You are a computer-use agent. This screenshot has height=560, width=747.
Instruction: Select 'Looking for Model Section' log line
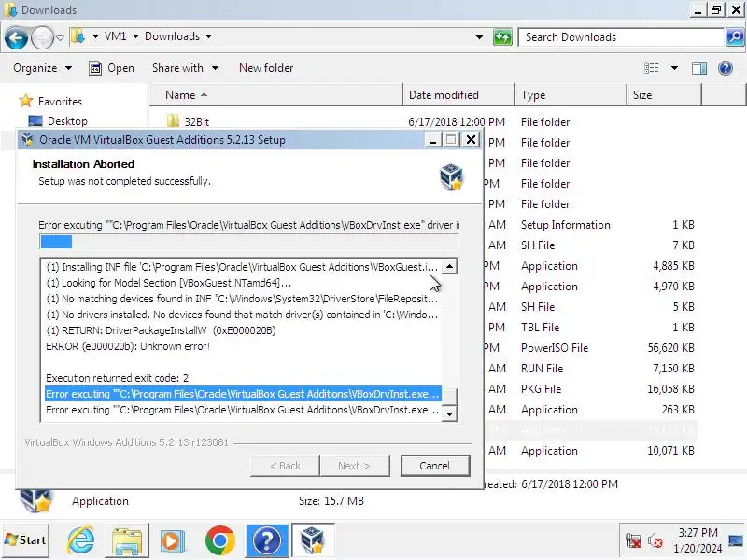click(168, 283)
